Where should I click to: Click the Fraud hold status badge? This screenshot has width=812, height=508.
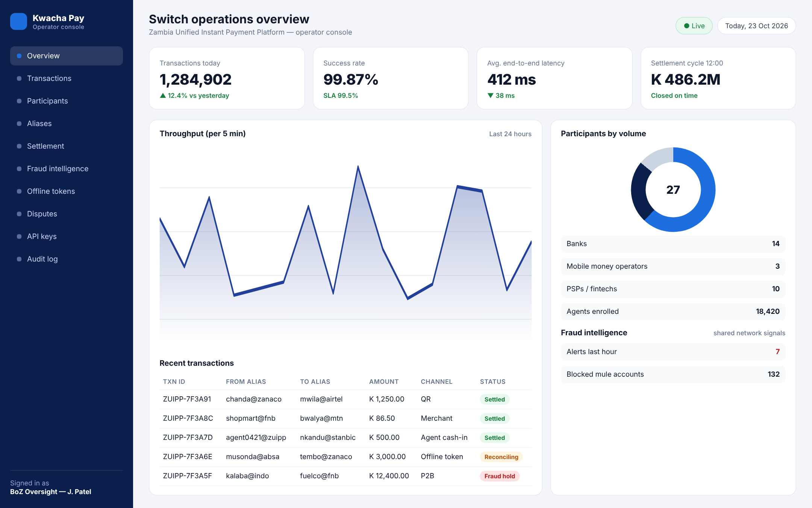[500, 476]
